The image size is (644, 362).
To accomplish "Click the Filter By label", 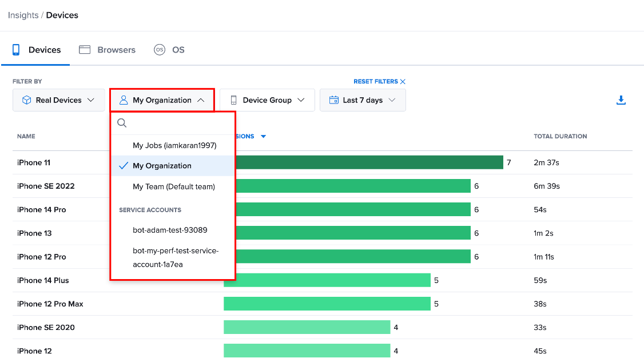I will [27, 81].
